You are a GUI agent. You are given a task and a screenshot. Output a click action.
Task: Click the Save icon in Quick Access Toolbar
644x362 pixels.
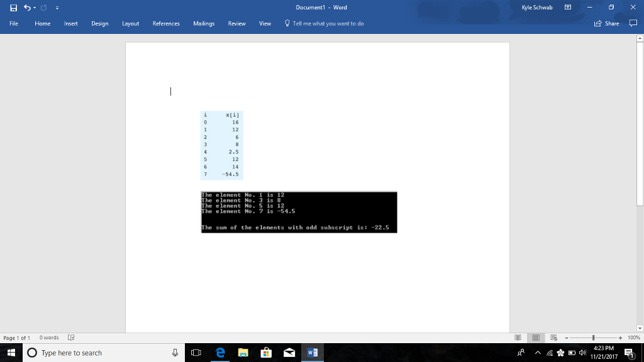click(x=13, y=7)
